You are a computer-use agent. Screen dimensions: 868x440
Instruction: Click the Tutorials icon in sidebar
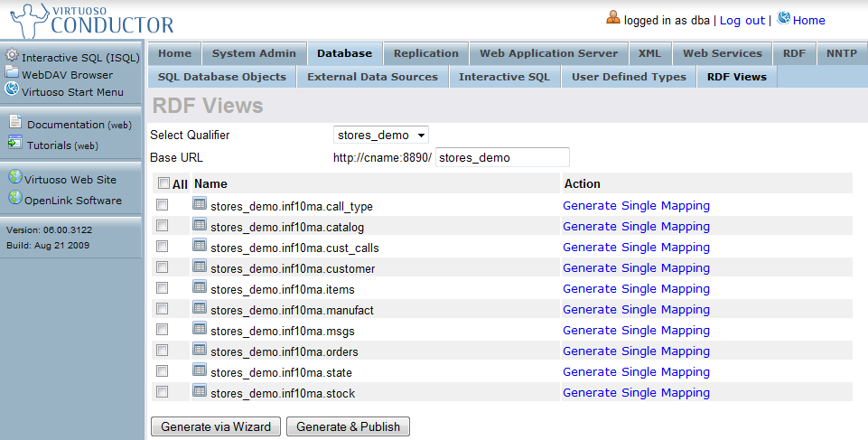pos(15,143)
